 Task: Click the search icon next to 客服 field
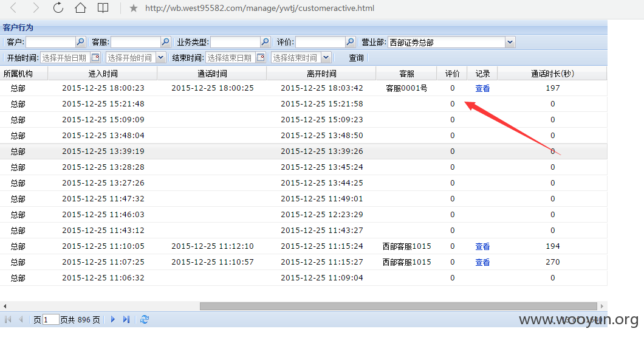[165, 42]
